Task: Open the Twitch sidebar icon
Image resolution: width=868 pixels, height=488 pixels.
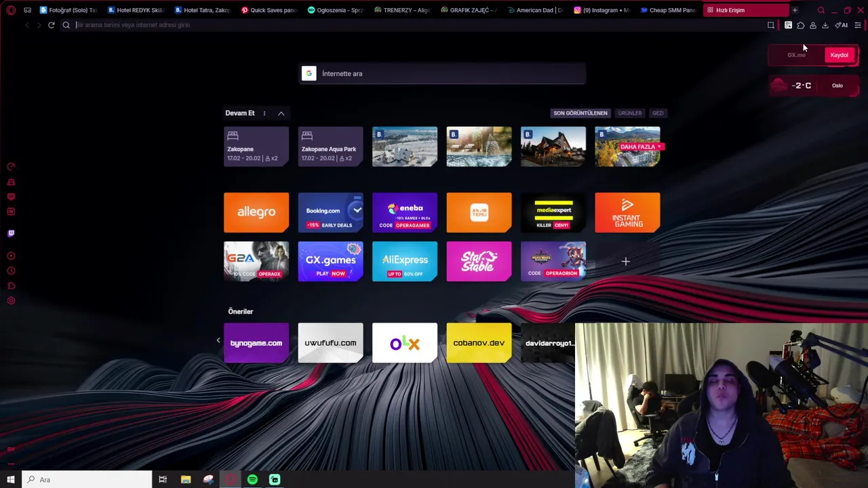Action: [11, 233]
